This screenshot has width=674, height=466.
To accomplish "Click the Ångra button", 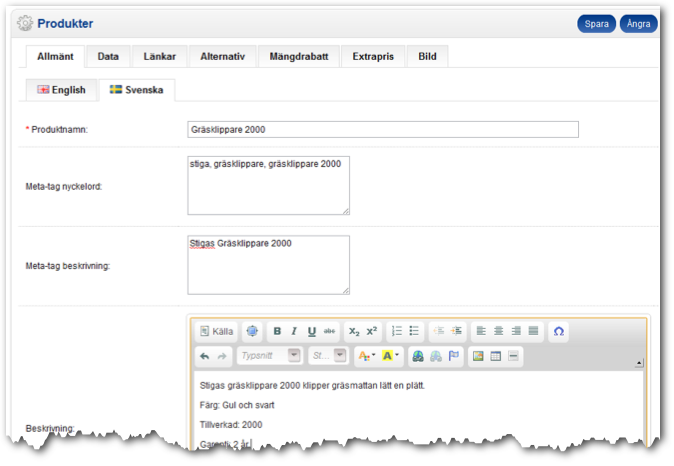I will [638, 24].
